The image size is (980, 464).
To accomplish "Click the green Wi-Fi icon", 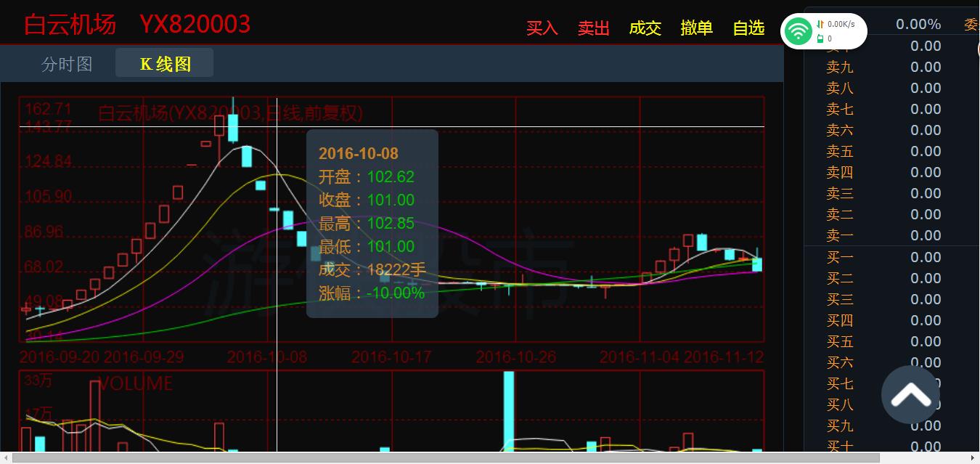I will pyautogui.click(x=799, y=31).
